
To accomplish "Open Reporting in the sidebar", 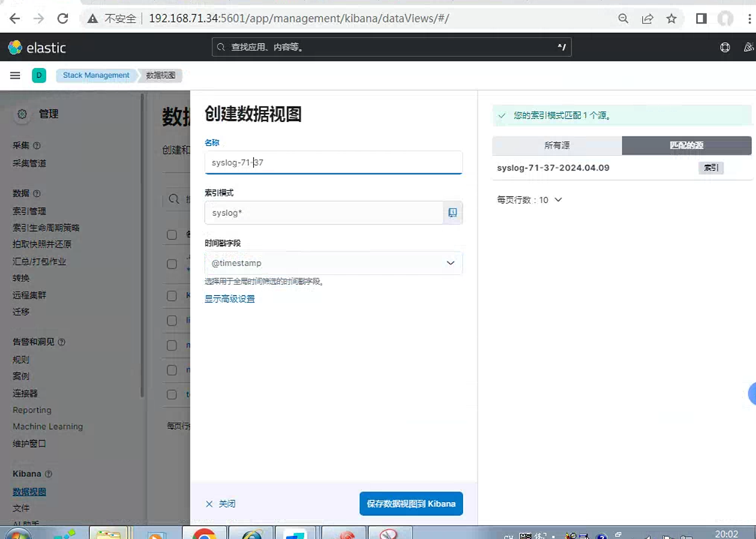I will [x=32, y=410].
